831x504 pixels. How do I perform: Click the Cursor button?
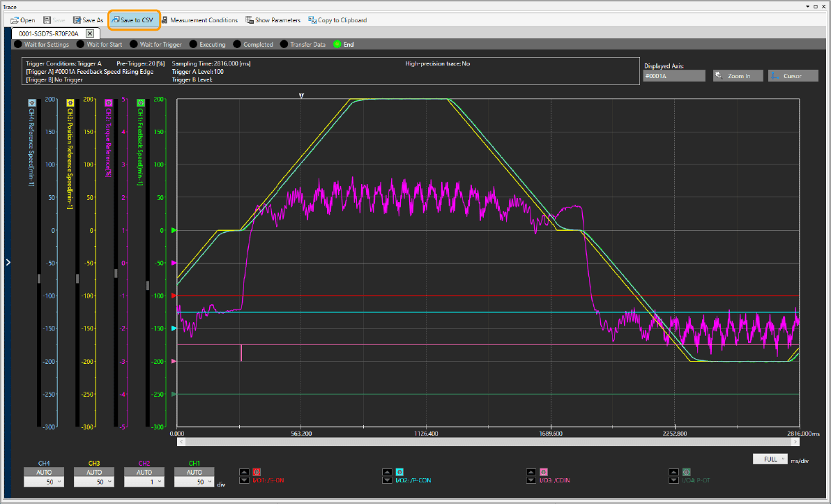793,76
